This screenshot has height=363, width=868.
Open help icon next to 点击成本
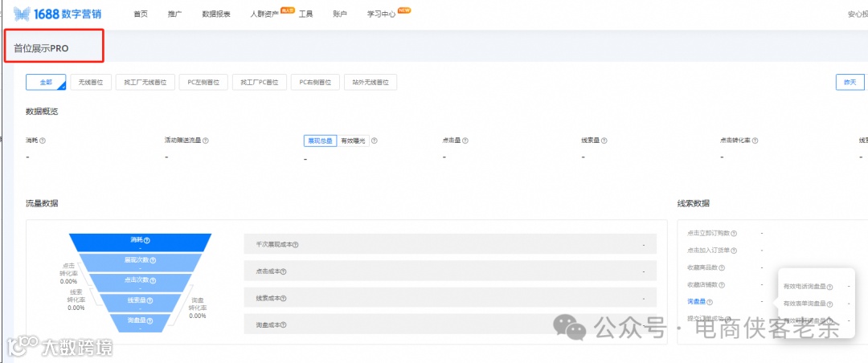(284, 271)
